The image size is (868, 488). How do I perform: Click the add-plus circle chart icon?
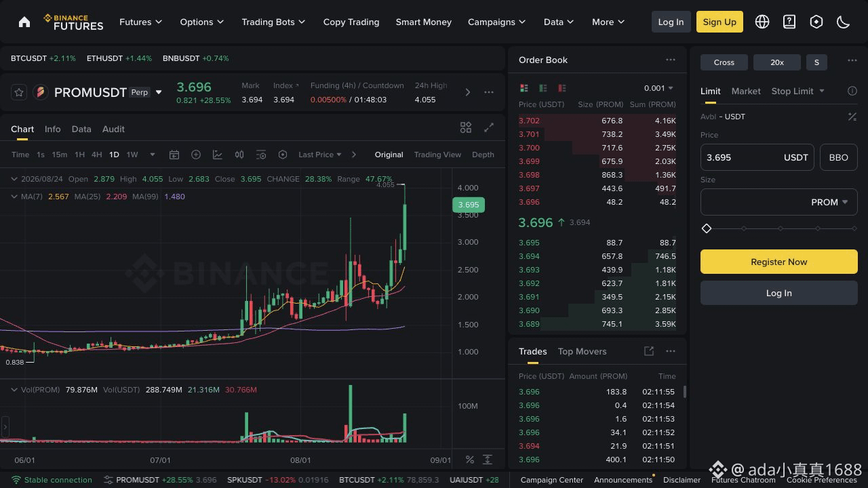click(196, 155)
